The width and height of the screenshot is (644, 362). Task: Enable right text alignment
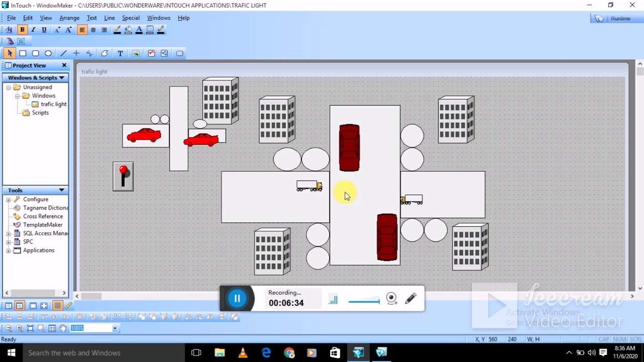104,30
